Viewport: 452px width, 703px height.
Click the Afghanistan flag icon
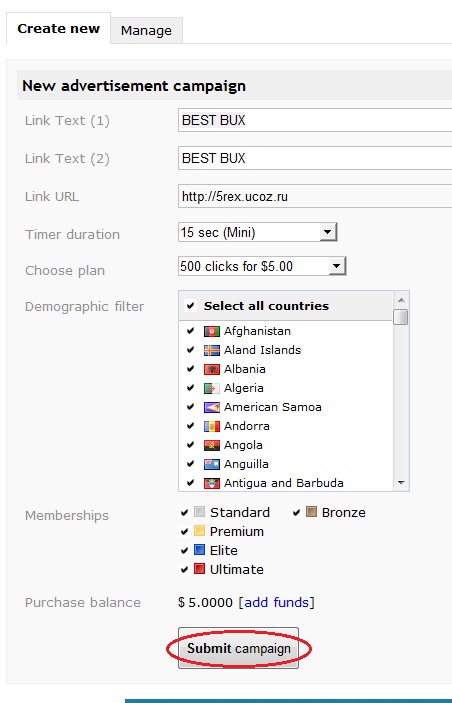[212, 331]
